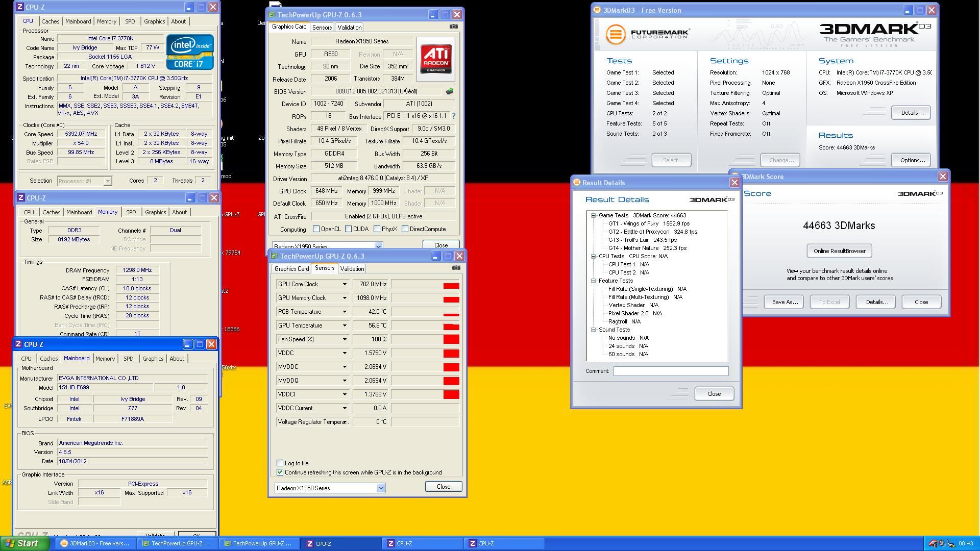Select GT3 Troll's Lair result row
The image size is (980, 551).
[x=642, y=240]
